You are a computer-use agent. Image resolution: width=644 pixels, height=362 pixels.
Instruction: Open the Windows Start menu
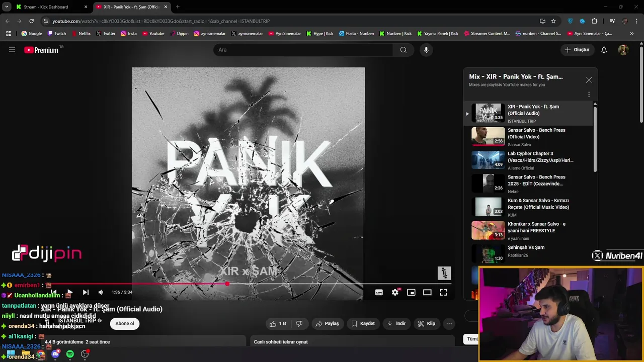(11, 354)
